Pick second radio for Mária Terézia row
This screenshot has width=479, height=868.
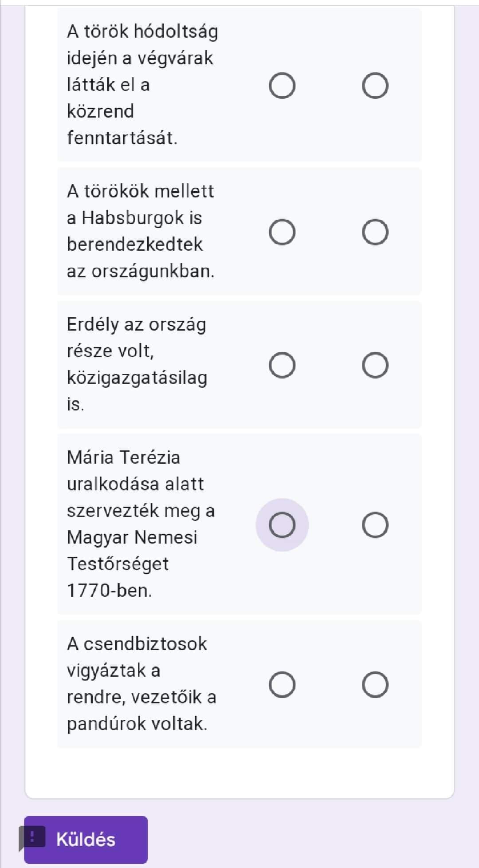pos(375,525)
